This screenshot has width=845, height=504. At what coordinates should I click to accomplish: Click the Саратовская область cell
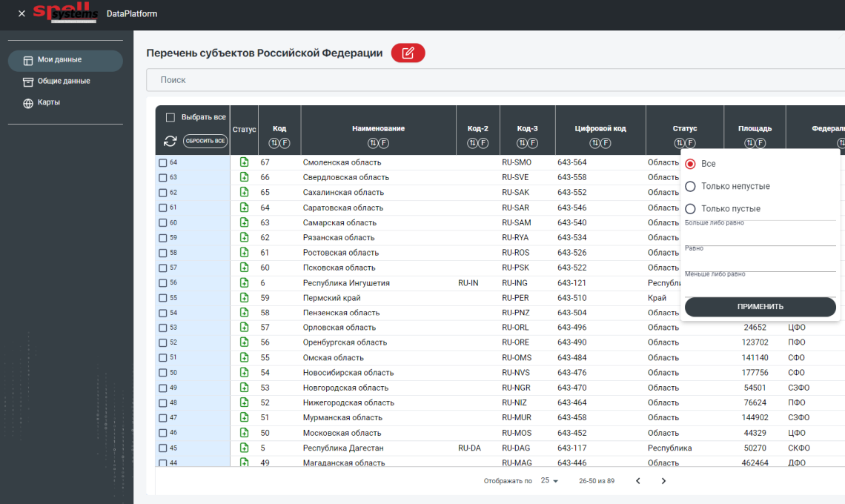(x=343, y=208)
